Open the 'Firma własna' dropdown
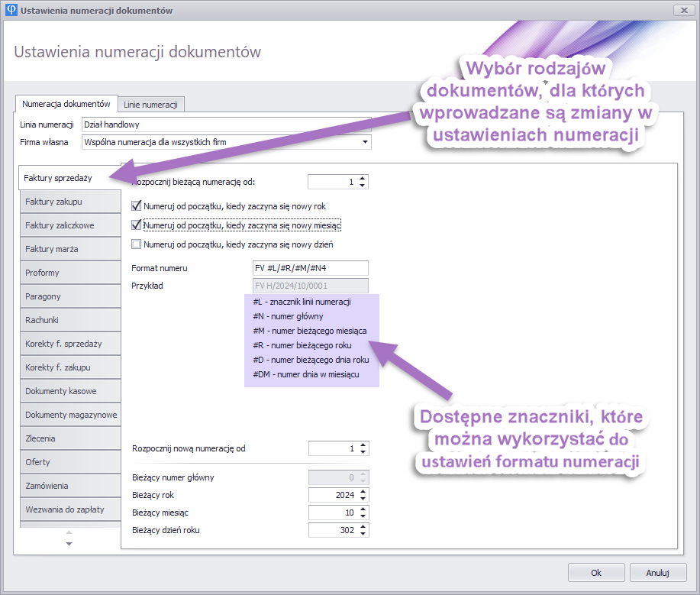The image size is (700, 595). point(365,142)
